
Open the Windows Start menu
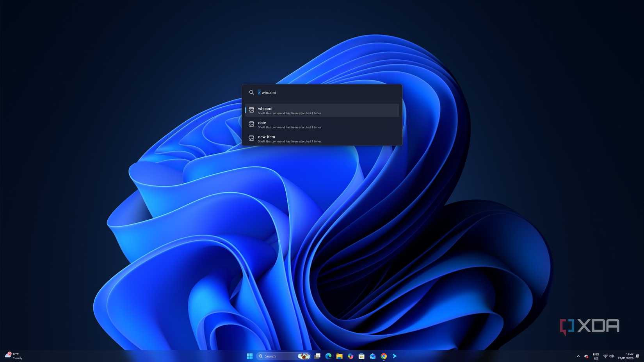point(250,356)
